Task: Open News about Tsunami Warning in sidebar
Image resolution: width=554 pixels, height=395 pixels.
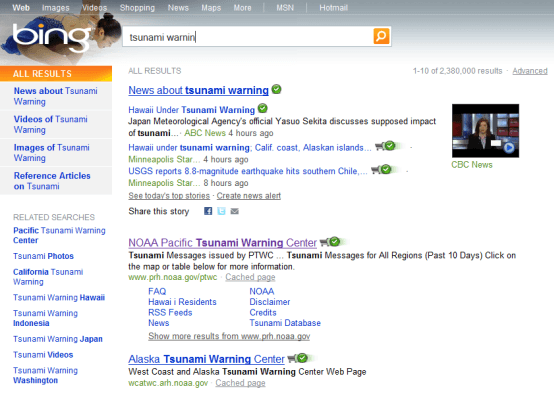Action: coord(55,96)
